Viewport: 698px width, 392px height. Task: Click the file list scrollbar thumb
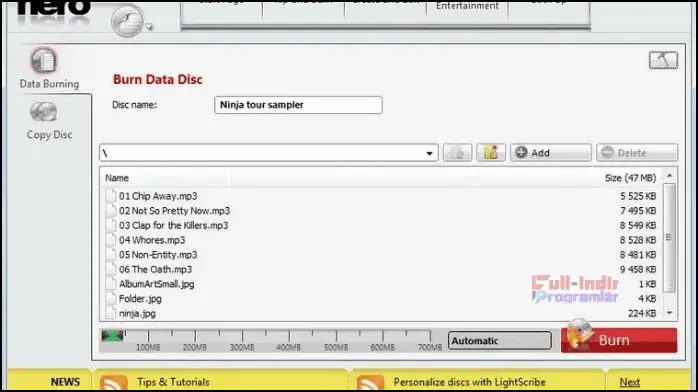pos(669,238)
